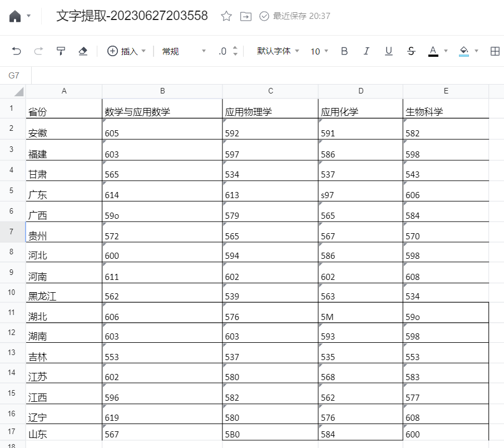Screen dimensions: 504x448
Task: Click cell 577 in 江西 row
Action: 446,393
